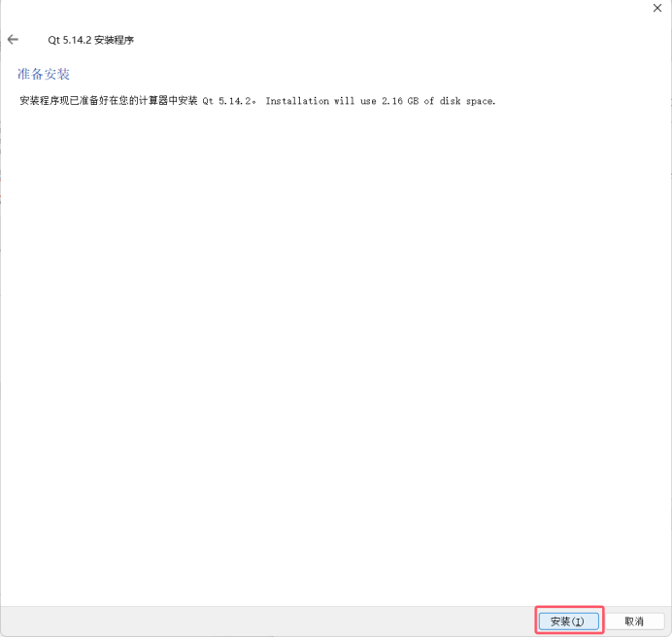672x637 pixels.
Task: Cancel the installation with 取消 button
Action: 634,621
